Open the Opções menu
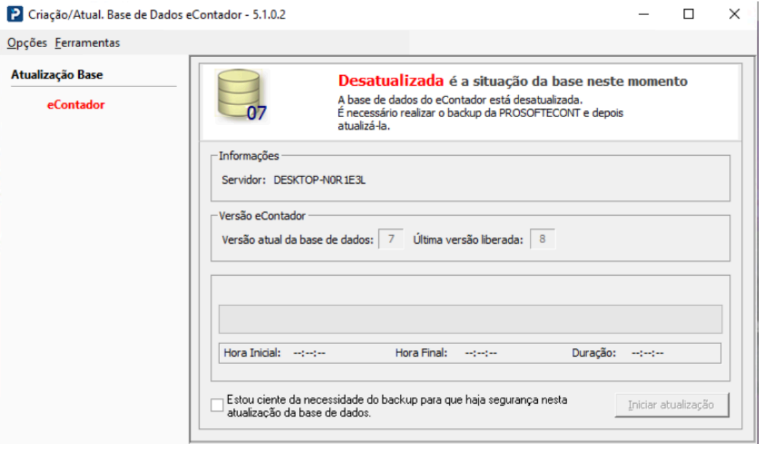Image resolution: width=771 pixels, height=453 pixels. click(27, 43)
